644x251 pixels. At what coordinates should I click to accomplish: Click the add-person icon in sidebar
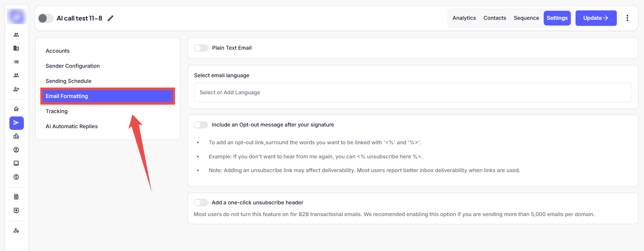point(16,89)
